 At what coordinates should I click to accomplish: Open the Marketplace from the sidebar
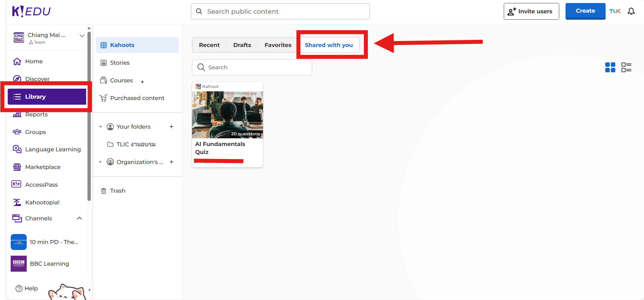(x=43, y=167)
